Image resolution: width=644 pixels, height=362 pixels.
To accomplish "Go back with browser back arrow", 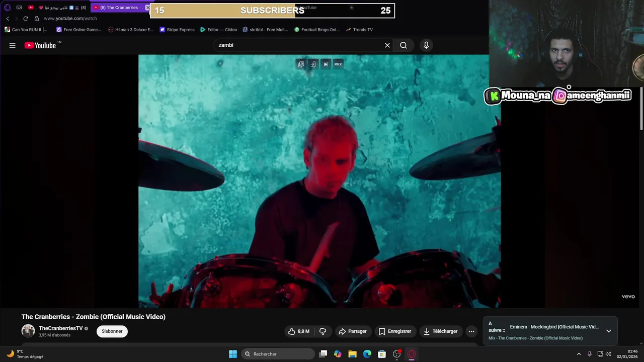I will coord(8,19).
